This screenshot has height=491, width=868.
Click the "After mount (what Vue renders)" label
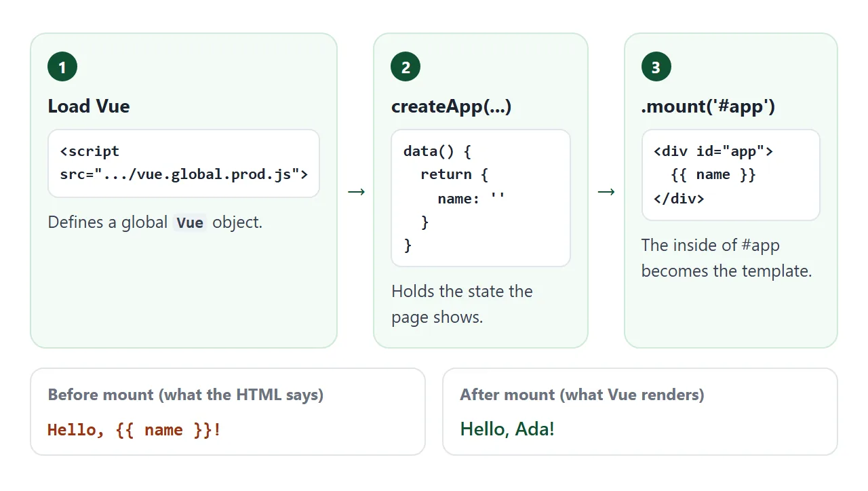point(582,395)
